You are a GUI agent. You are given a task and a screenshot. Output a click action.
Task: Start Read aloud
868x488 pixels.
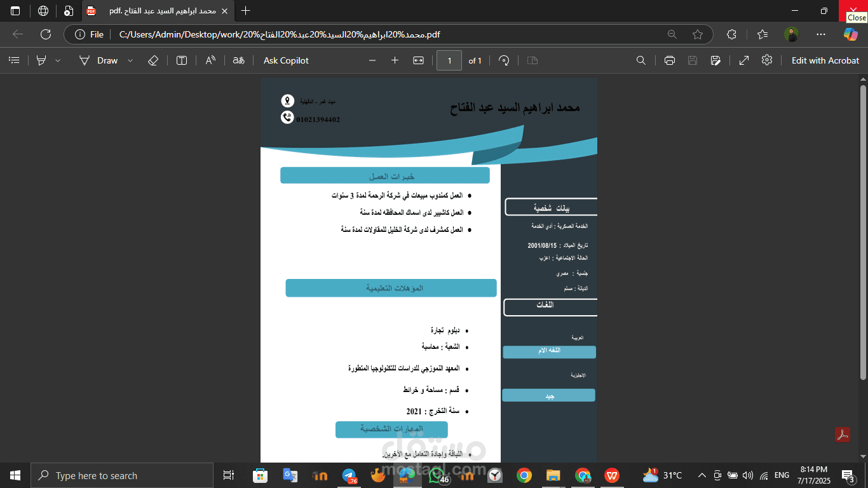210,60
